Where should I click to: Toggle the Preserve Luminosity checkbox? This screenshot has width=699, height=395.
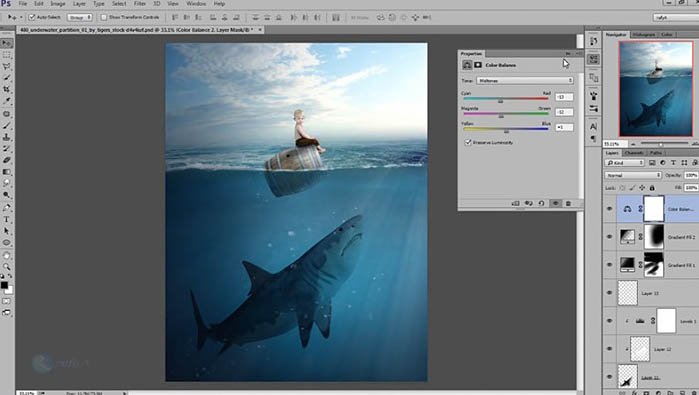[468, 142]
